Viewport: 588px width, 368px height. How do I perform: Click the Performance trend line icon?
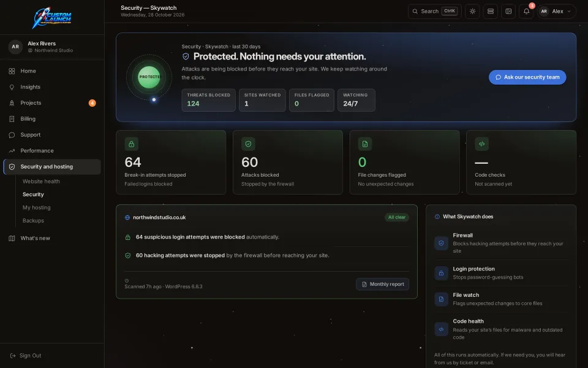[12, 151]
